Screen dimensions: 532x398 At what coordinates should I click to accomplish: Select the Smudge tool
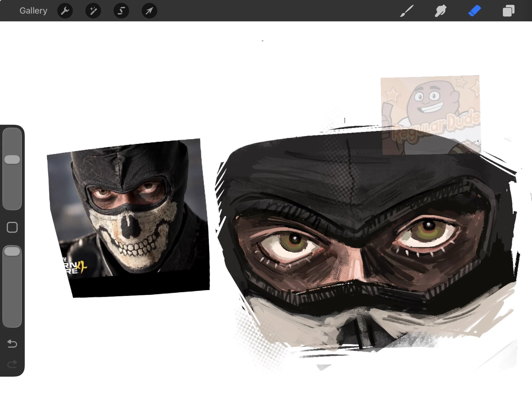click(441, 11)
